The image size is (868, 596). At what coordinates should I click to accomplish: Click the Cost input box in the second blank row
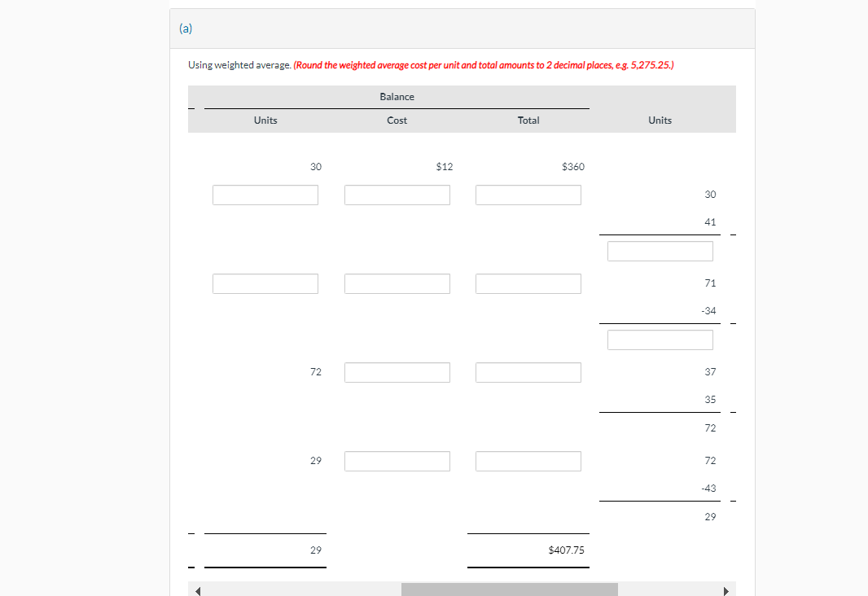[397, 283]
